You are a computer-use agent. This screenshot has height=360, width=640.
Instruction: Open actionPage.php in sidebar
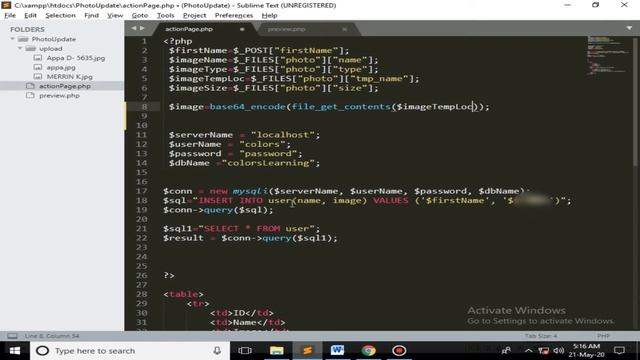click(65, 86)
